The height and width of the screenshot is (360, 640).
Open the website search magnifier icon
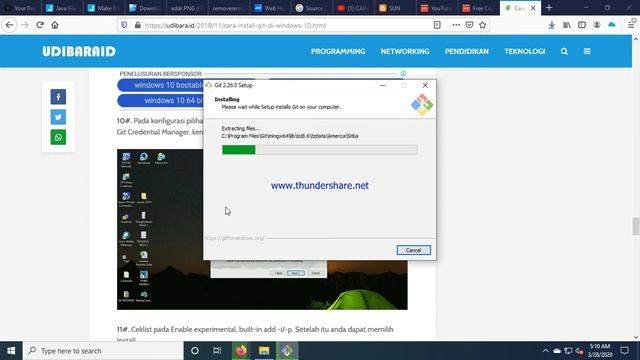tap(564, 51)
